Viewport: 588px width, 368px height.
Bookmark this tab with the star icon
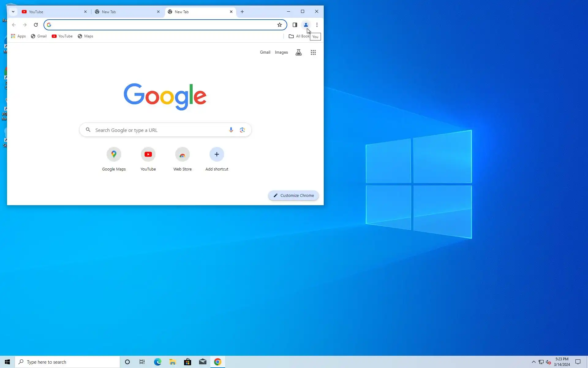coord(279,25)
